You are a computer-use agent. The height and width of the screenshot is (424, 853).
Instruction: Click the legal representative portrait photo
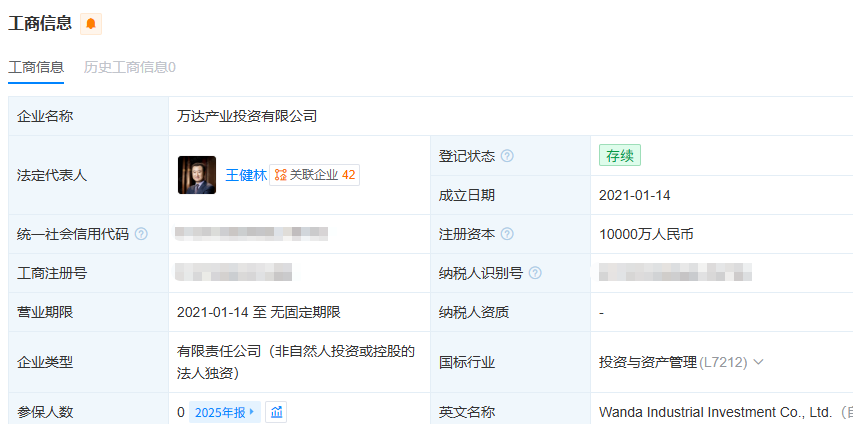(x=197, y=175)
